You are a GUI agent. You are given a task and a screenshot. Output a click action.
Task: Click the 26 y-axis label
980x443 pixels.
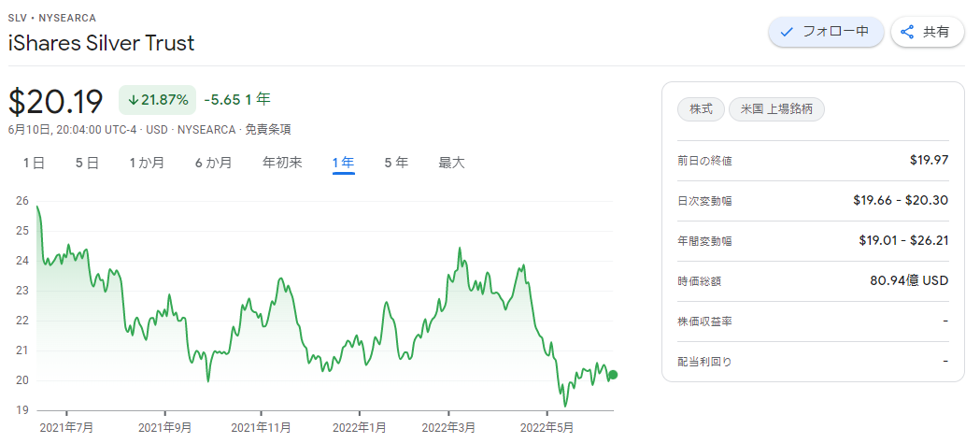tap(22, 201)
